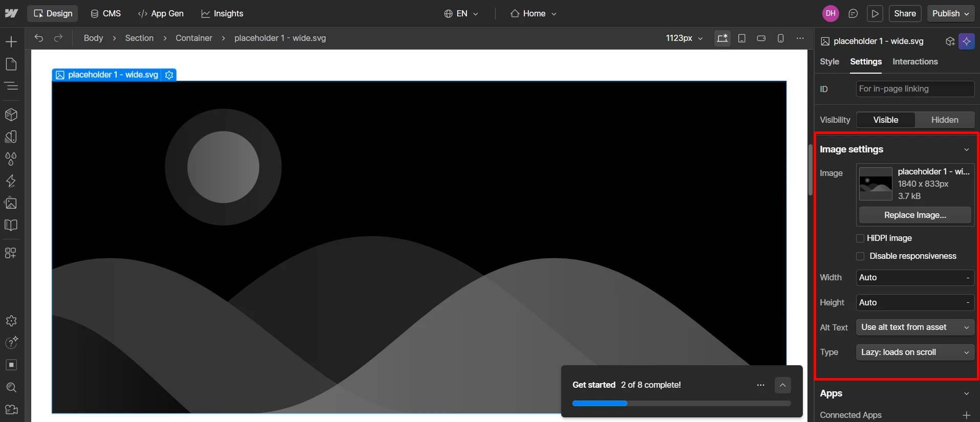Open image element settings gear on canvas label
Image resolution: width=980 pixels, height=422 pixels.
[169, 75]
